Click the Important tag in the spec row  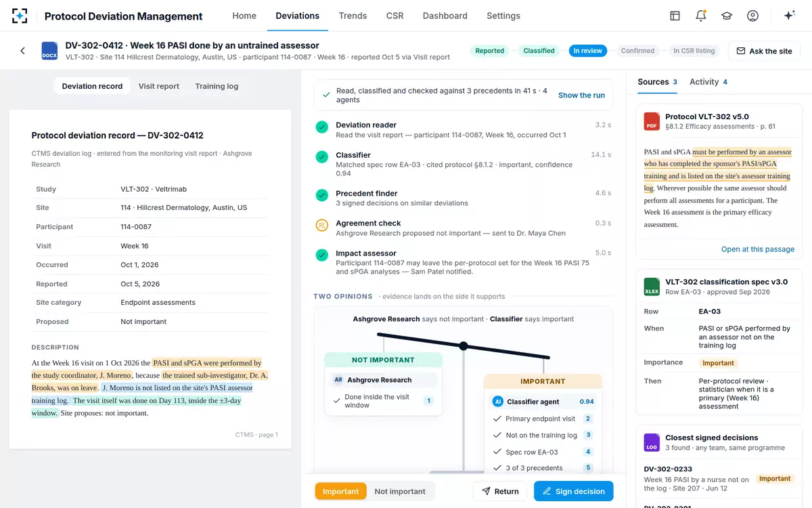pyautogui.click(x=718, y=363)
